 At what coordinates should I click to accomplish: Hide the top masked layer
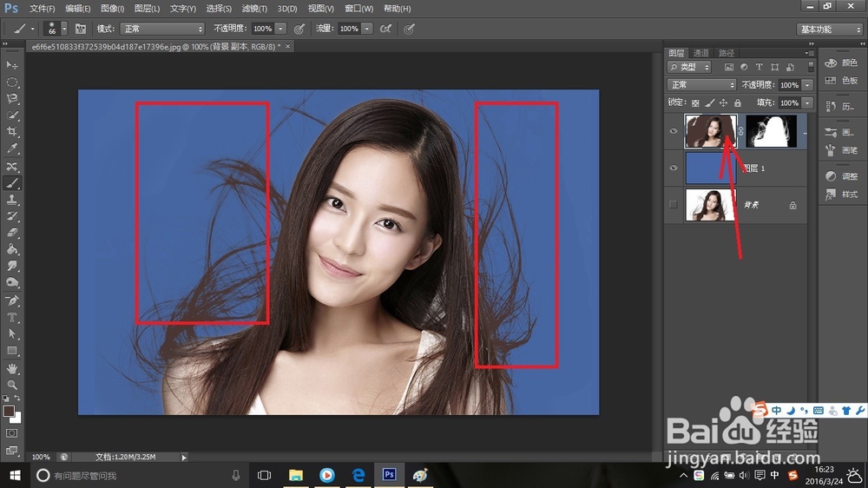pyautogui.click(x=674, y=131)
